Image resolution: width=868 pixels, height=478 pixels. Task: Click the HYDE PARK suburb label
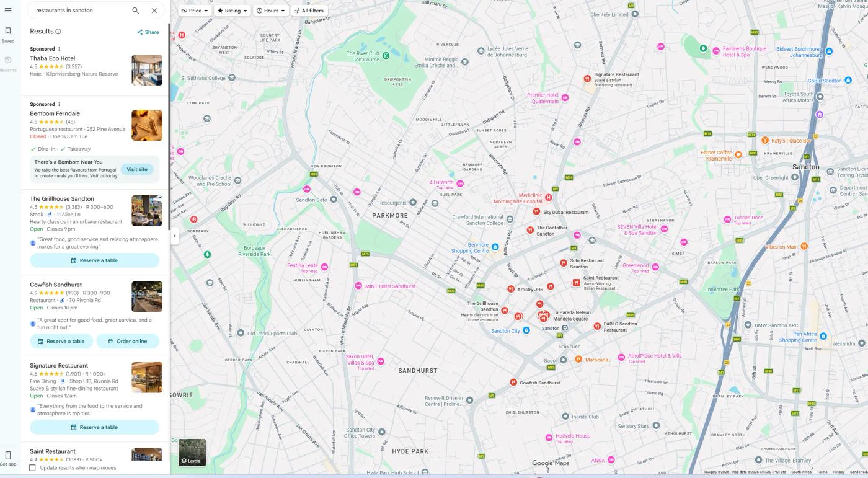[410, 451]
